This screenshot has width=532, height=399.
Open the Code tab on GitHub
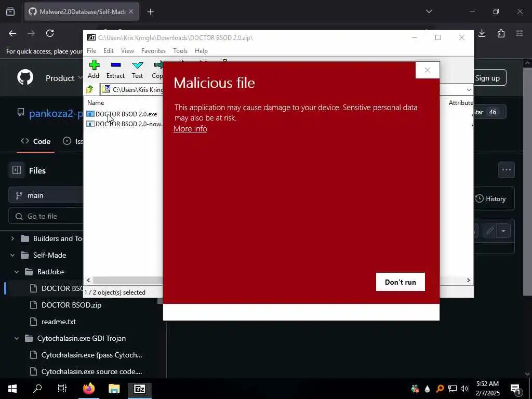pyautogui.click(x=36, y=141)
